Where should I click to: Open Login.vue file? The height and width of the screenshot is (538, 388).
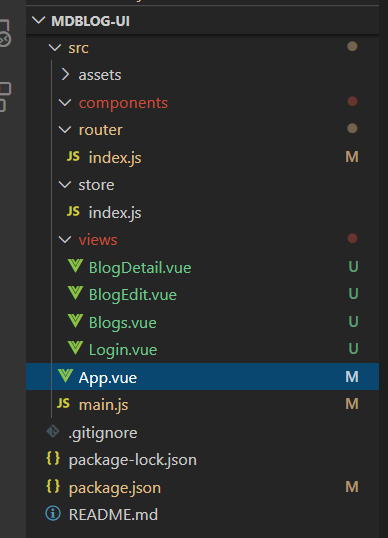click(123, 350)
